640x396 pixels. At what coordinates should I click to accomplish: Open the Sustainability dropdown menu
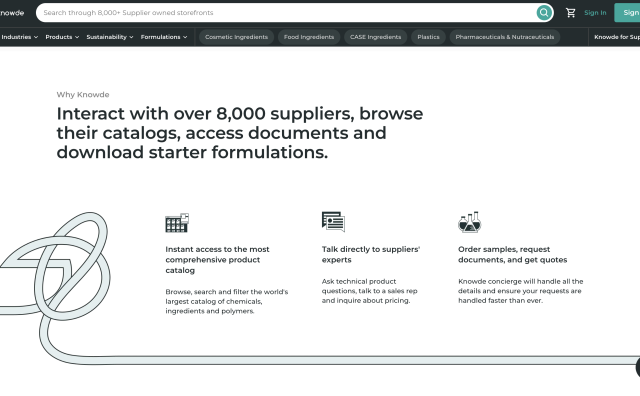click(x=110, y=37)
